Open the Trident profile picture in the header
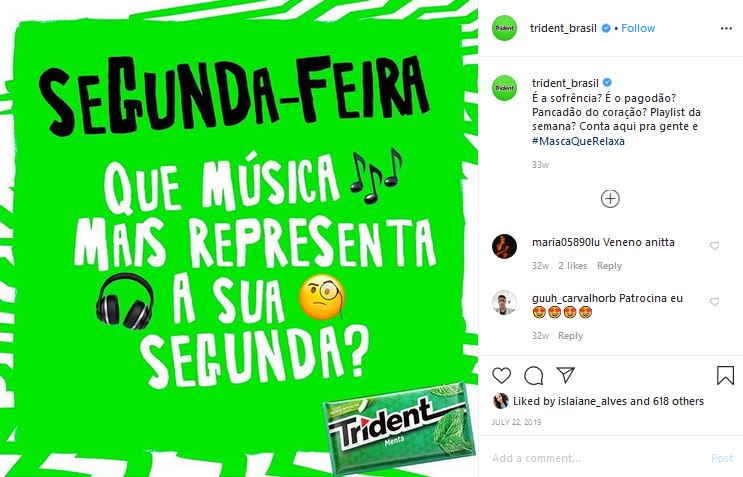This screenshot has width=743, height=477. click(x=504, y=28)
